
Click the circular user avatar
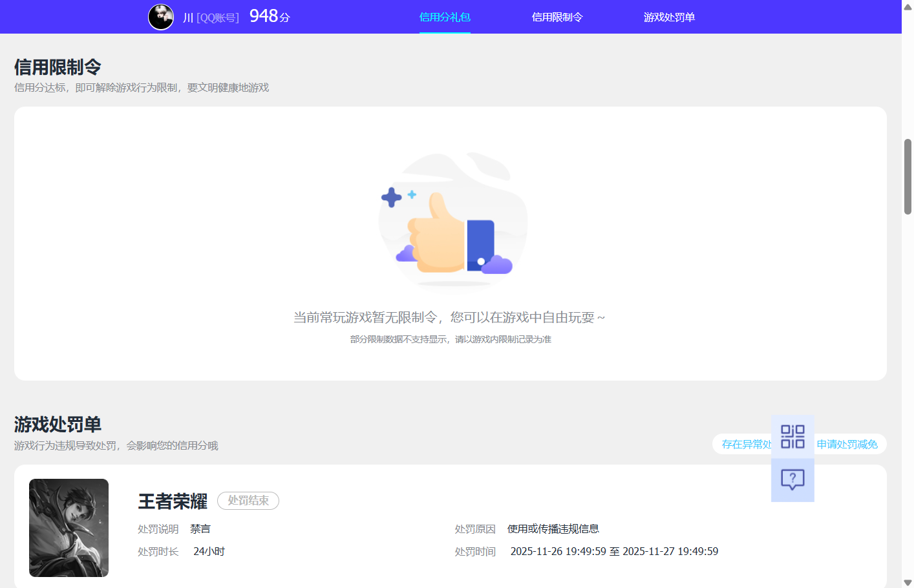pyautogui.click(x=160, y=17)
